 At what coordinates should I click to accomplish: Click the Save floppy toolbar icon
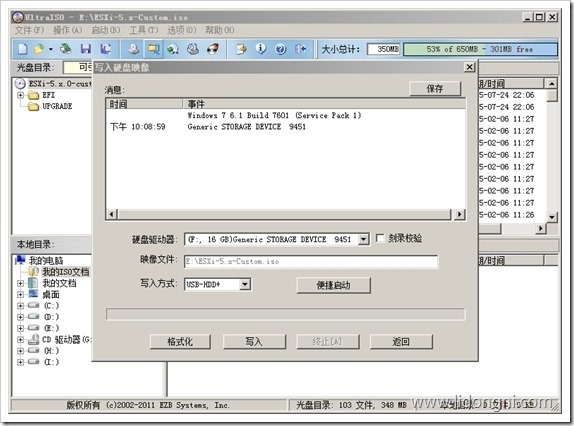click(x=86, y=49)
